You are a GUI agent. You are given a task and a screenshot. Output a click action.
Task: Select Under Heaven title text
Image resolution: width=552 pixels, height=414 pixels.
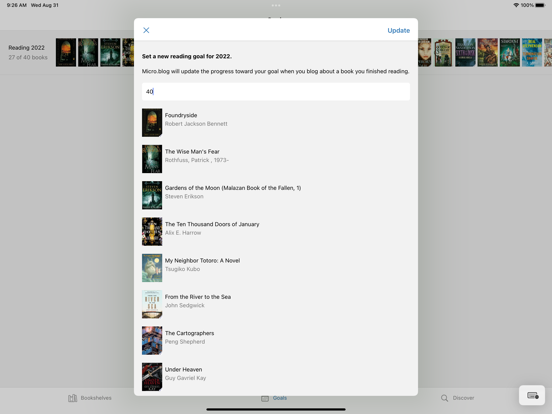point(183,369)
